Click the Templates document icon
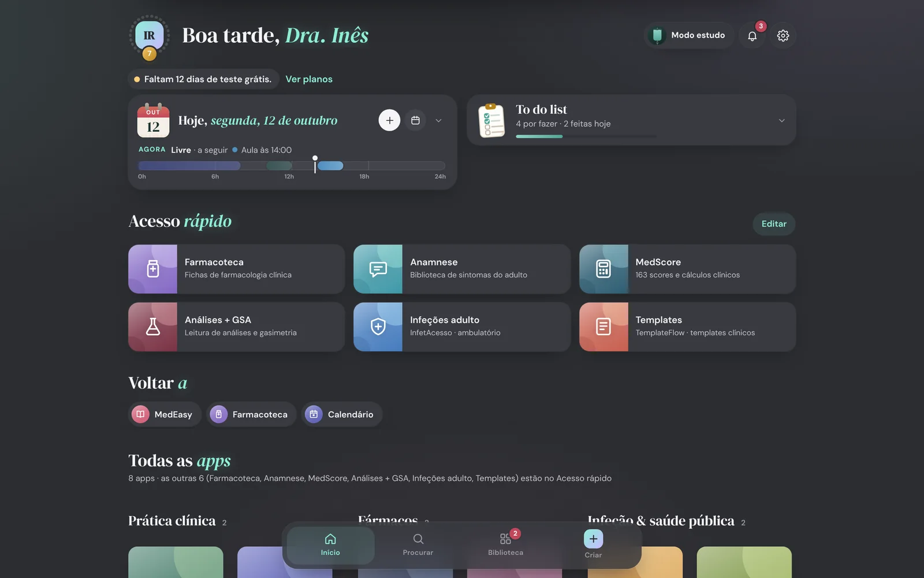 click(603, 327)
